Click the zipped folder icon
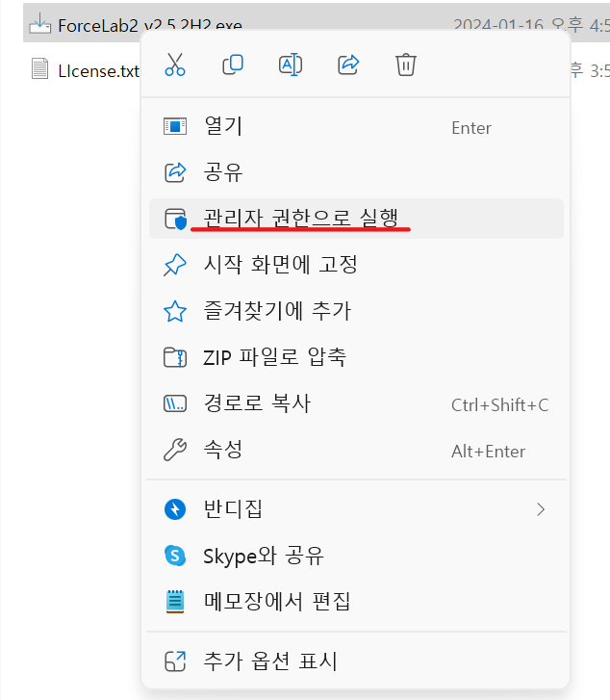The height and width of the screenshot is (700, 610). pos(175,357)
